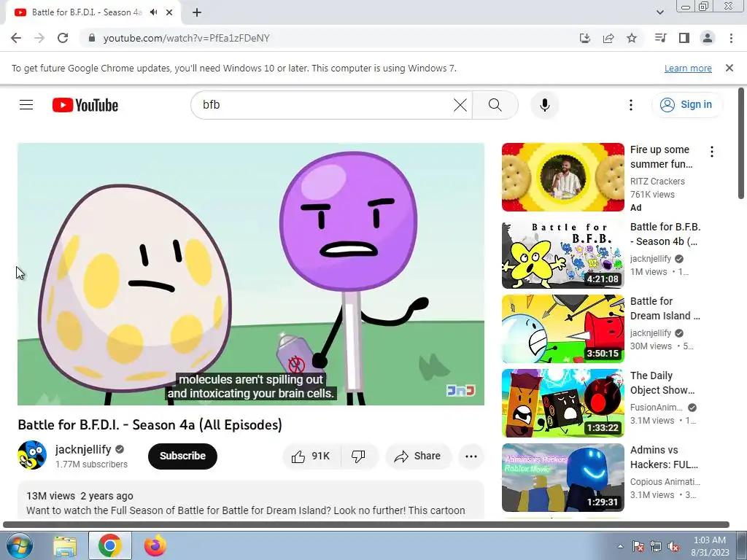Expand the tab search dropdown
Screen dimensions: 747x560
pos(659,12)
